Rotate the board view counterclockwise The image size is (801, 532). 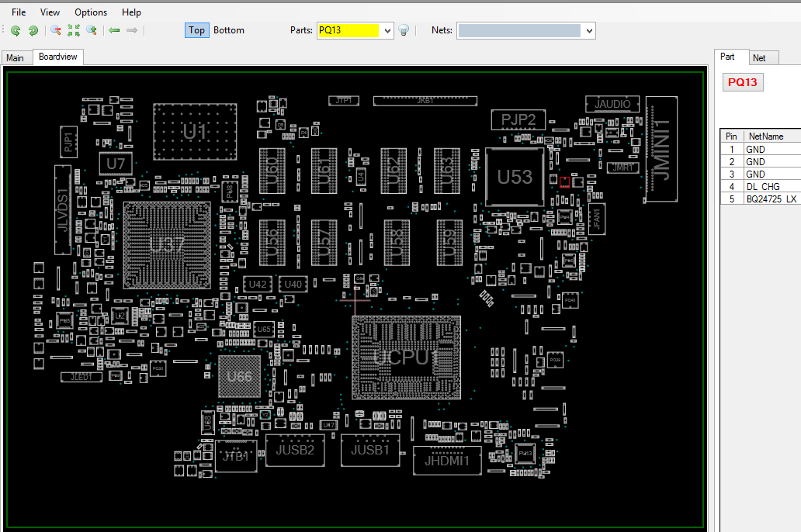click(16, 31)
